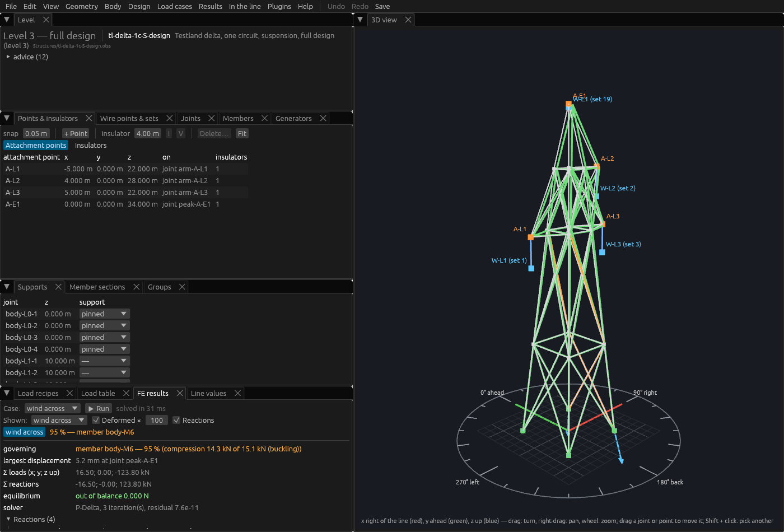Switch to the Load table tab
Viewport: 784px width, 532px height.
tap(98, 393)
